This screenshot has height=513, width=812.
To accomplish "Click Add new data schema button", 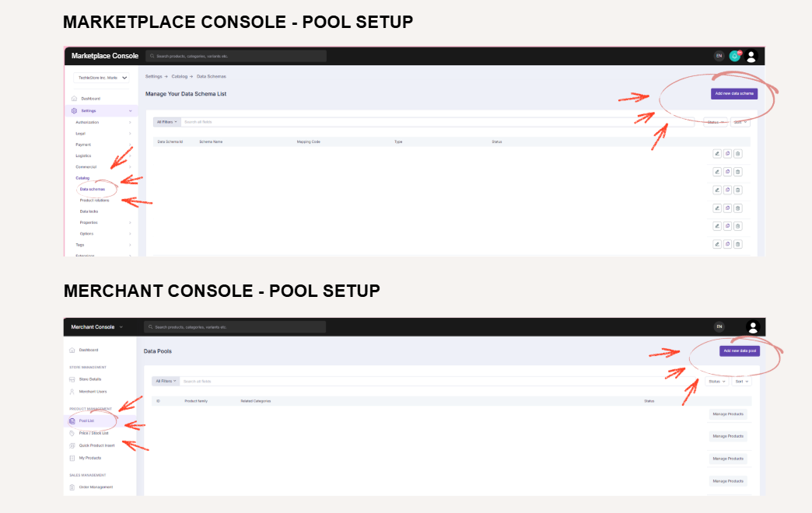I will pos(733,93).
